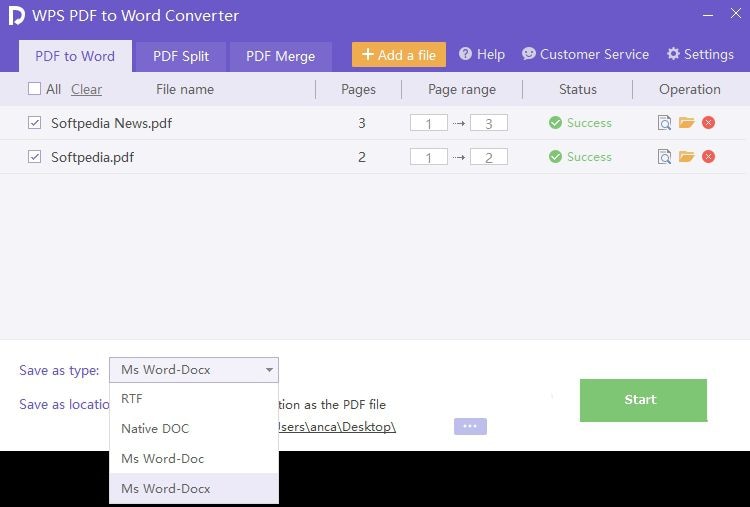This screenshot has height=507, width=750.
Task: Uncheck the Softpedia News.pdf checkbox
Action: click(x=35, y=123)
